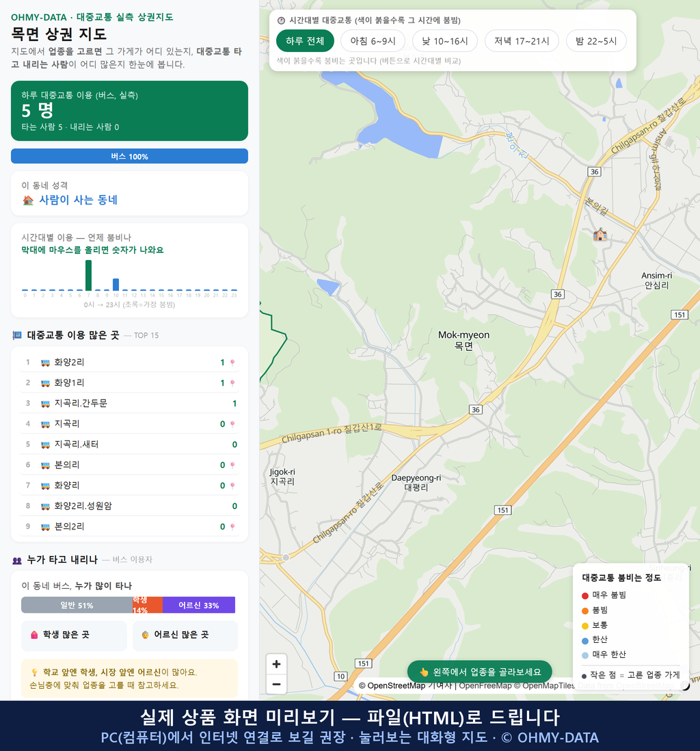Click the clock icon beside 시간대별 대중교통

282,20
